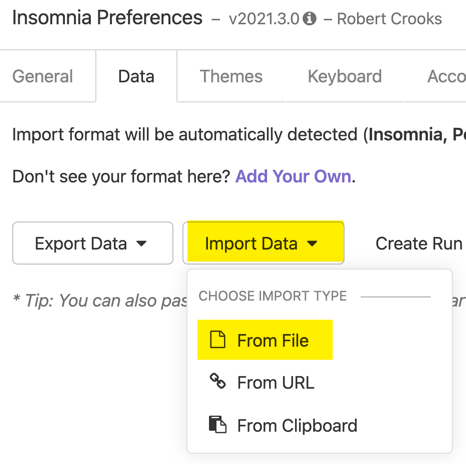The width and height of the screenshot is (466, 464).
Task: Go to the Keyboard tab
Action: click(345, 76)
